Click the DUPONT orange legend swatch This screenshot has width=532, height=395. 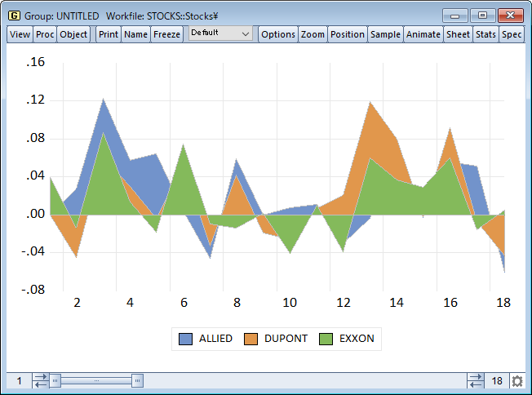tap(250, 339)
